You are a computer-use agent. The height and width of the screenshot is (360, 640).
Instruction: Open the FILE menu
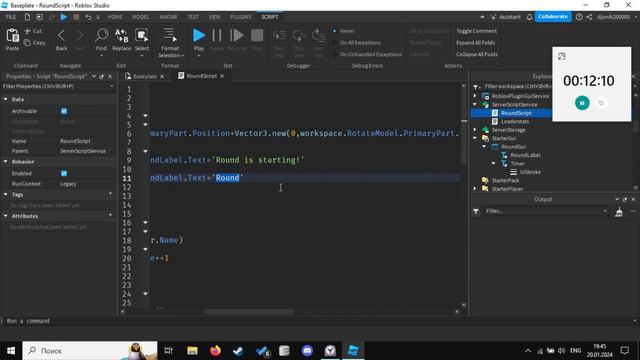pyautogui.click(x=11, y=17)
